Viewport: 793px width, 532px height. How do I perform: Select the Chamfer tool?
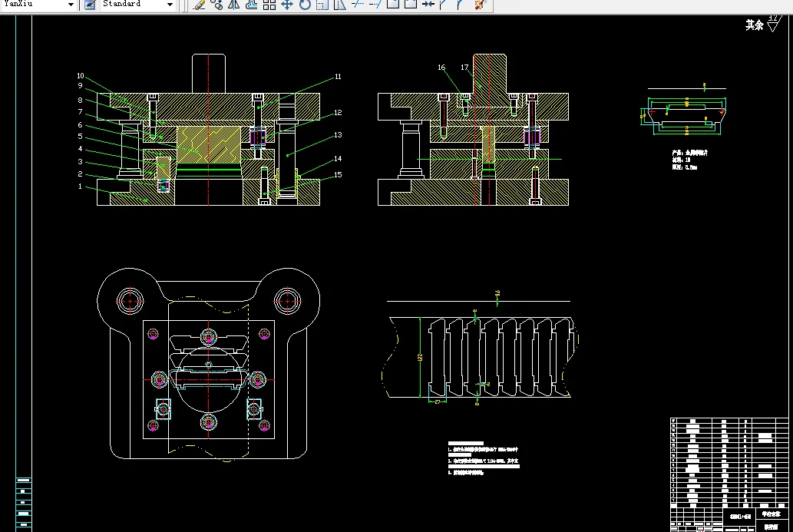pos(444,5)
